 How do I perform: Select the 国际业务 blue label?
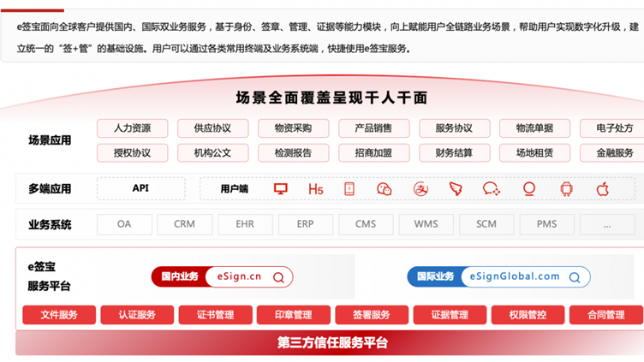coord(435,277)
